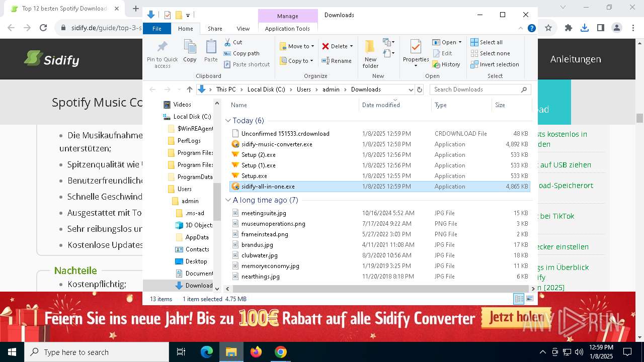Screen dimensions: 644x362
Task: Click Paste shortcut in ribbon
Action: (x=247, y=64)
